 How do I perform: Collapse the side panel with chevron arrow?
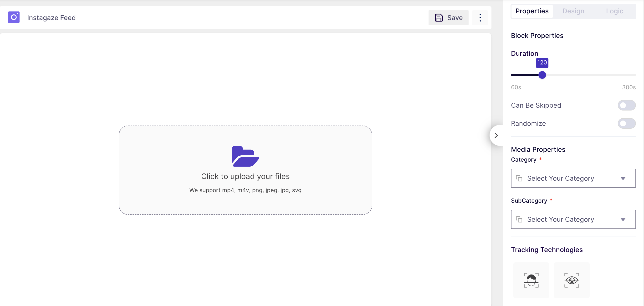pos(496,136)
